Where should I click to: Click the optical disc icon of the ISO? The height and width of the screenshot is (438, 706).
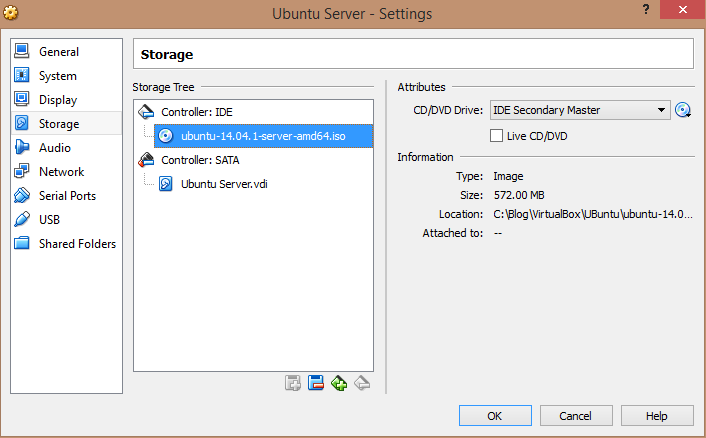[166, 136]
